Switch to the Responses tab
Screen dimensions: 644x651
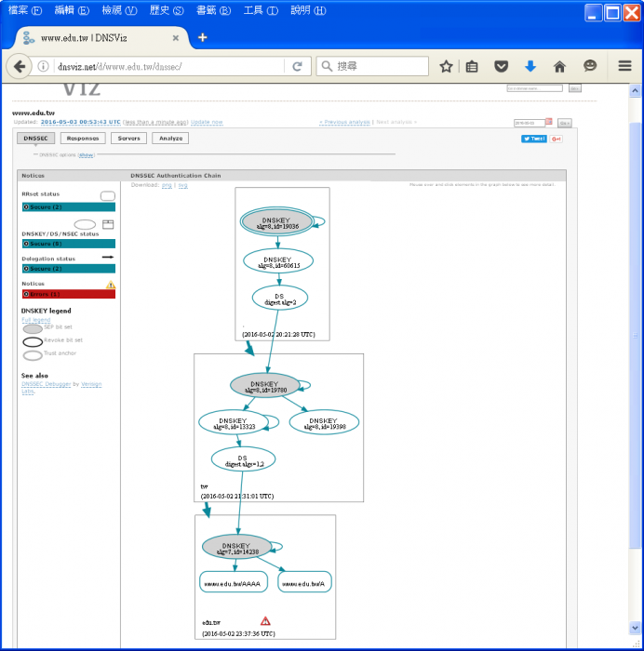tap(83, 139)
